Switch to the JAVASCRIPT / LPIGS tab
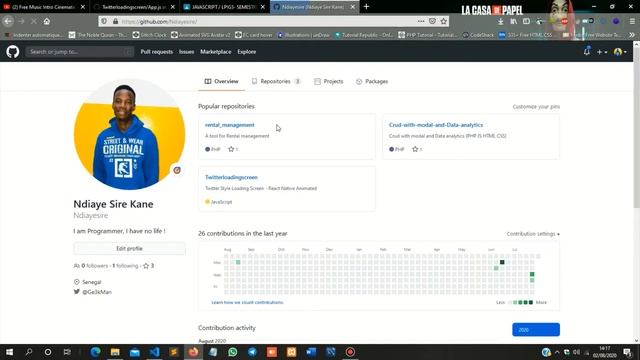This screenshot has height=360, width=640. [224, 7]
